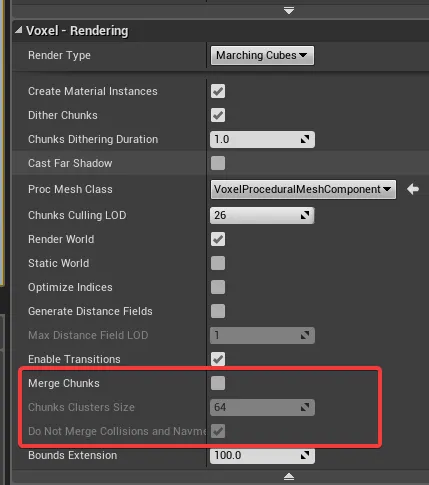
Task: Collapse the Voxel - Rendering category triangle
Action: pyautogui.click(x=19, y=31)
